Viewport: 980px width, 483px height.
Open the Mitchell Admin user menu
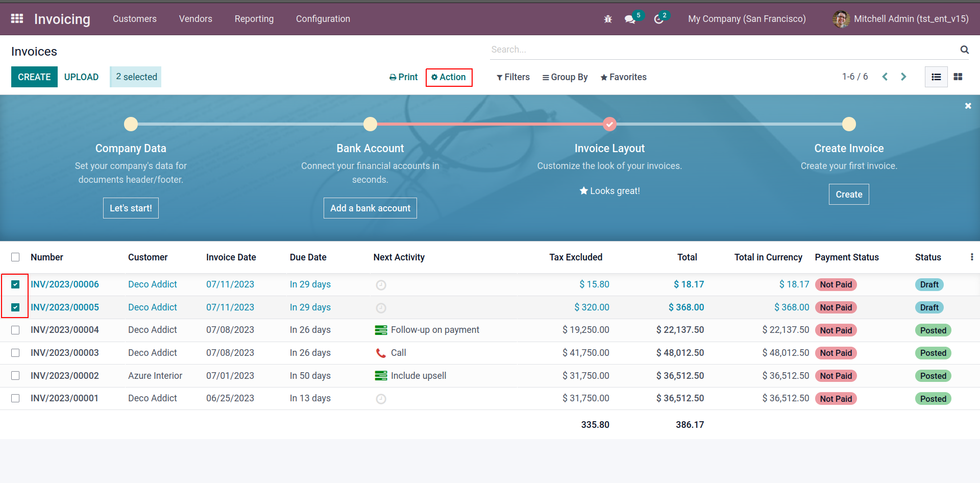coord(900,19)
